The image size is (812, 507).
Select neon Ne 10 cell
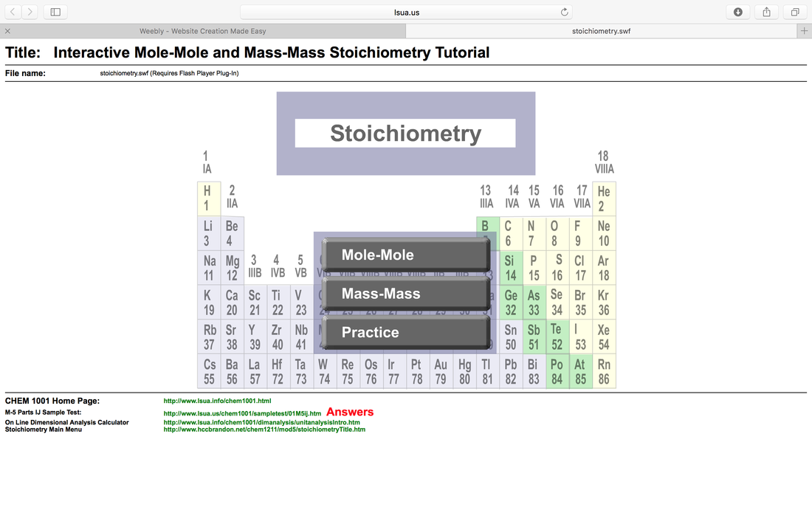(604, 233)
